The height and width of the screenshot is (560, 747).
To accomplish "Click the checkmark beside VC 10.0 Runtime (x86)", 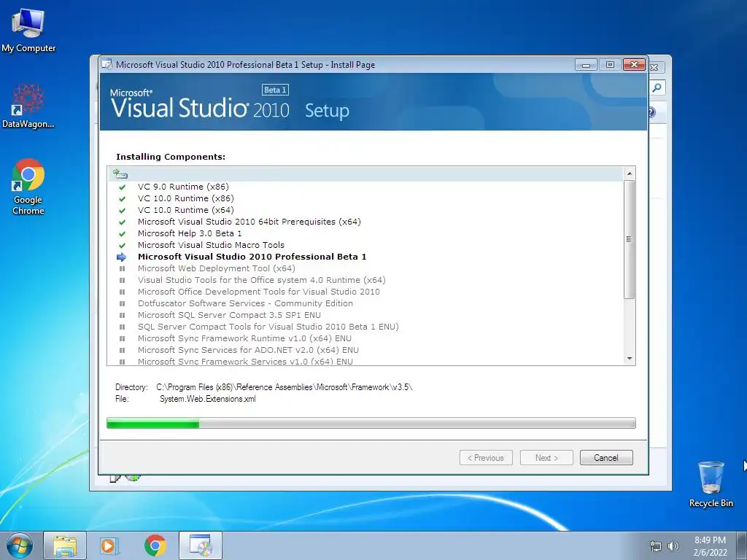I will click(x=122, y=199).
